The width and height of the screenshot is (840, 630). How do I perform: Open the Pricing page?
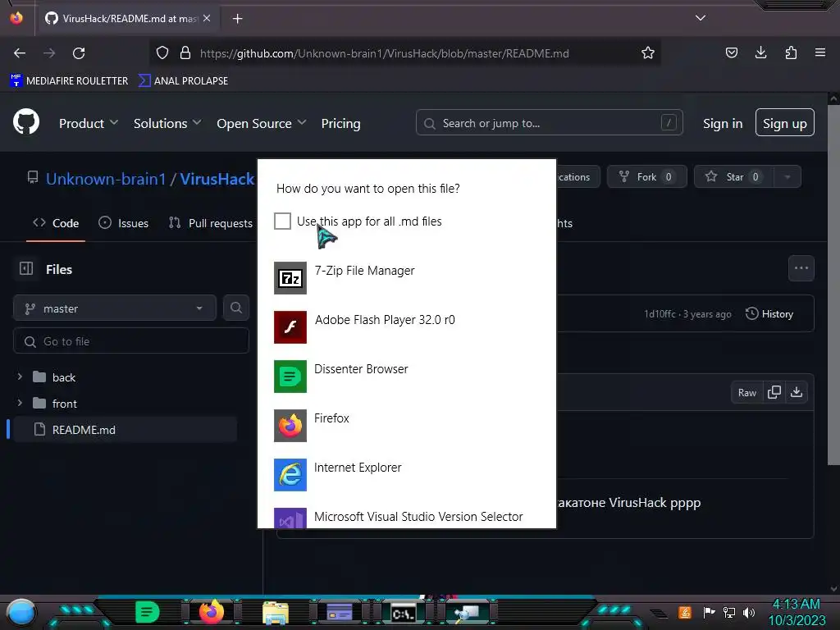pos(340,123)
